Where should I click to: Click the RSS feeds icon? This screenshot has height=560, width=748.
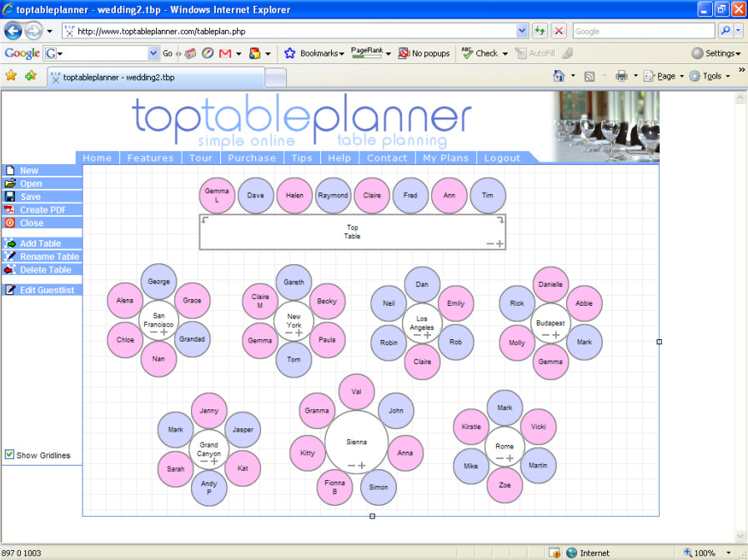click(x=590, y=77)
